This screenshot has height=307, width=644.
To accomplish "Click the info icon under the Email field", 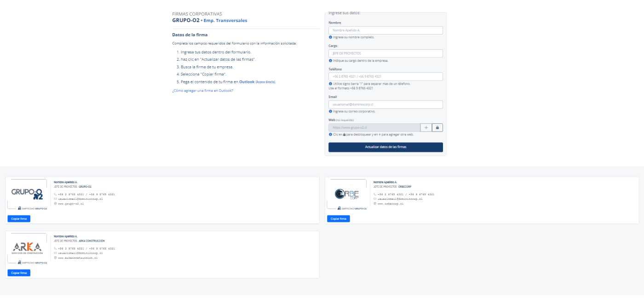I will (x=330, y=111).
